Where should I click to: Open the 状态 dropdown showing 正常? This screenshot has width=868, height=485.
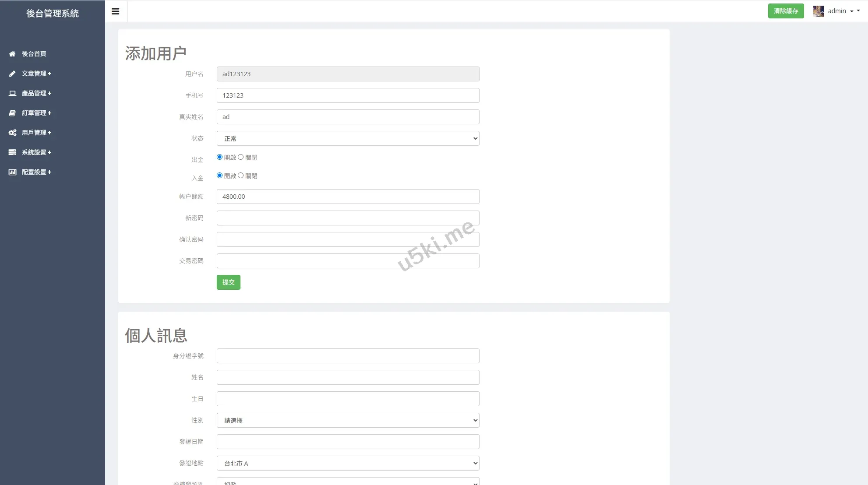pyautogui.click(x=348, y=138)
